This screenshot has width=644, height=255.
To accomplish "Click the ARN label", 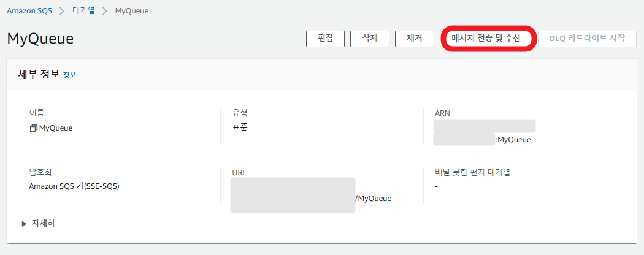I will click(442, 113).
